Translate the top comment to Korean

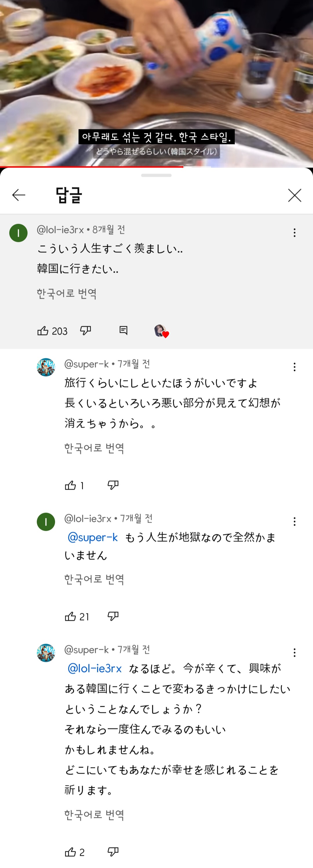tap(67, 293)
